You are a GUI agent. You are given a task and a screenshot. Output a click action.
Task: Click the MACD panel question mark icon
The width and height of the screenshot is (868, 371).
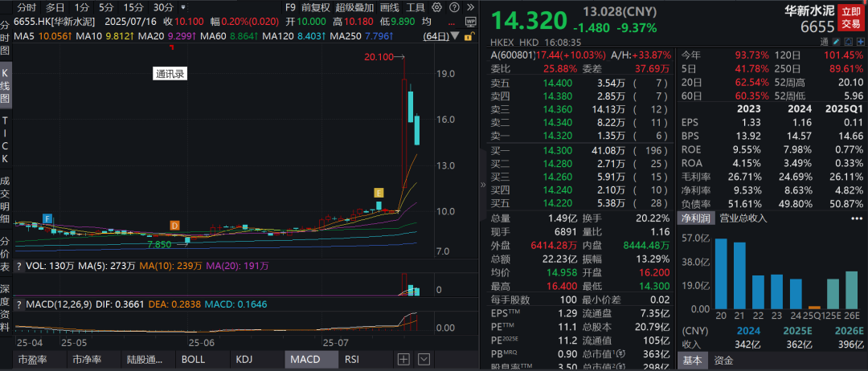tap(19, 304)
